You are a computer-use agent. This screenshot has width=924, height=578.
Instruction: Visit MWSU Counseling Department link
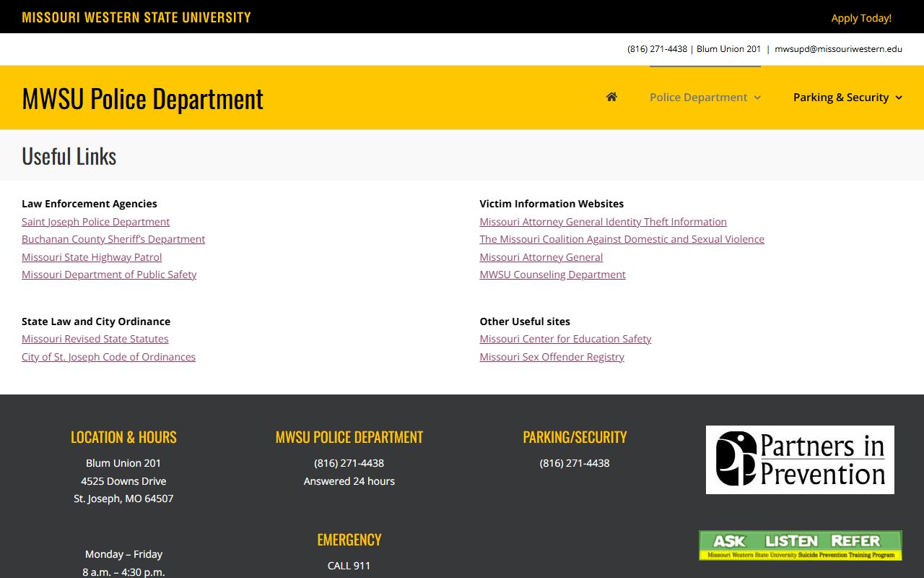pos(552,275)
